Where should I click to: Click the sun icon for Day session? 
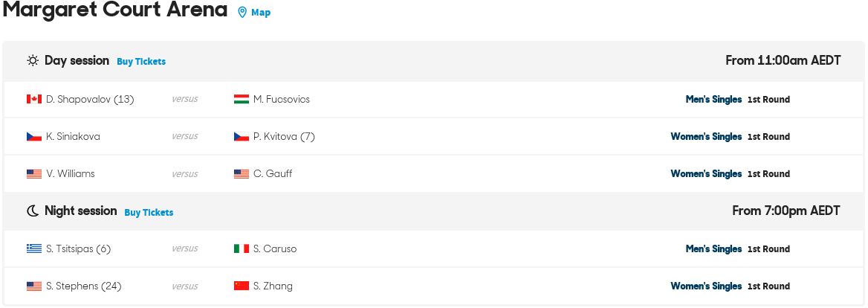pyautogui.click(x=33, y=61)
